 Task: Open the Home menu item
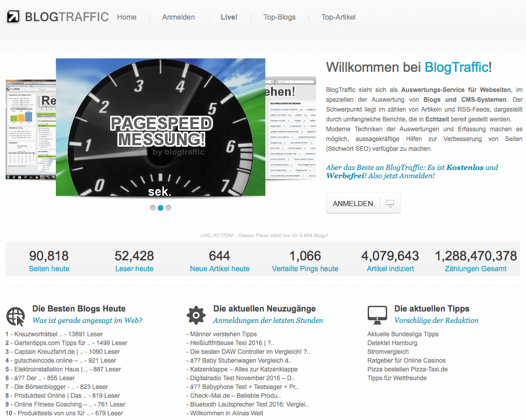(127, 17)
